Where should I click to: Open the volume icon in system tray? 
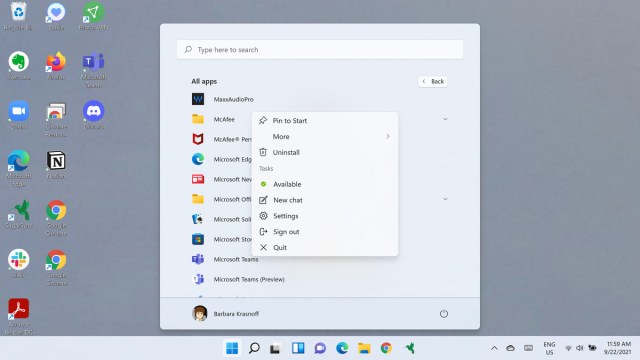pos(580,348)
